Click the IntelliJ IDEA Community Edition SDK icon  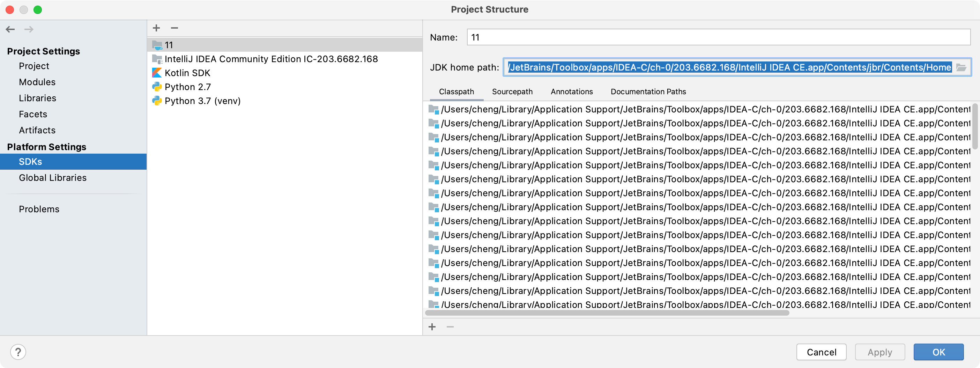pos(157,59)
